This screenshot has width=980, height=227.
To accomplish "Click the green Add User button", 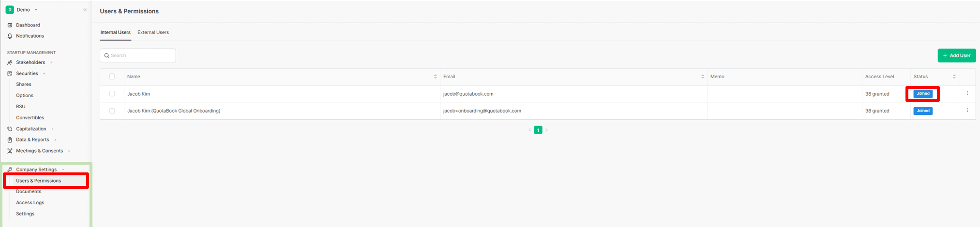I will click(x=957, y=56).
